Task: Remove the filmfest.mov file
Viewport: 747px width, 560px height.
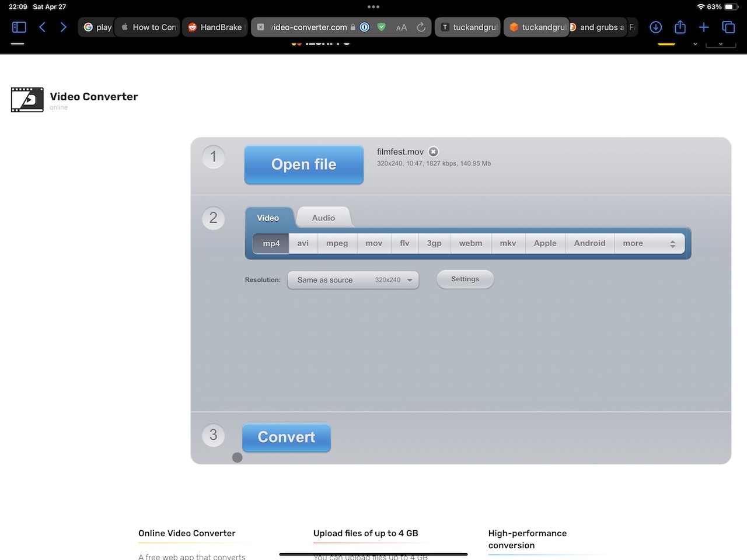Action: click(434, 152)
